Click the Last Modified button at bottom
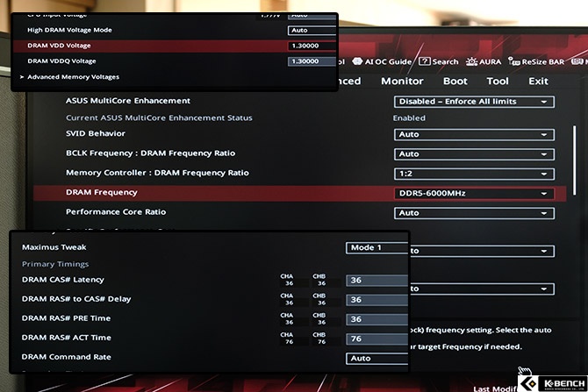 click(x=495, y=388)
